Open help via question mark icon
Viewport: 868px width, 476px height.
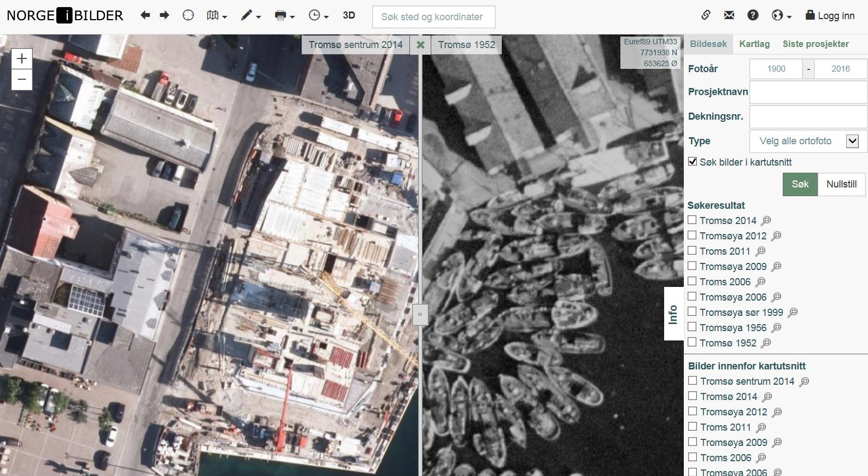pyautogui.click(x=753, y=15)
